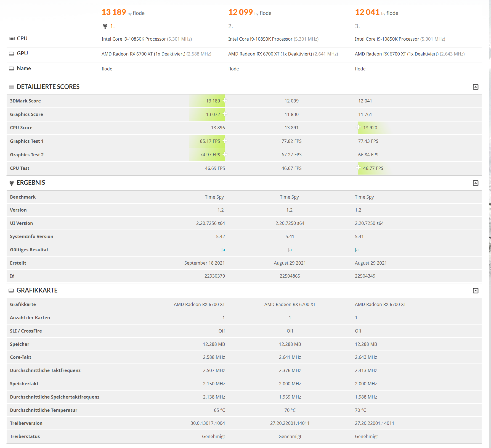
Task: Open the third column's 'Ja' valid result link
Action: 357,250
